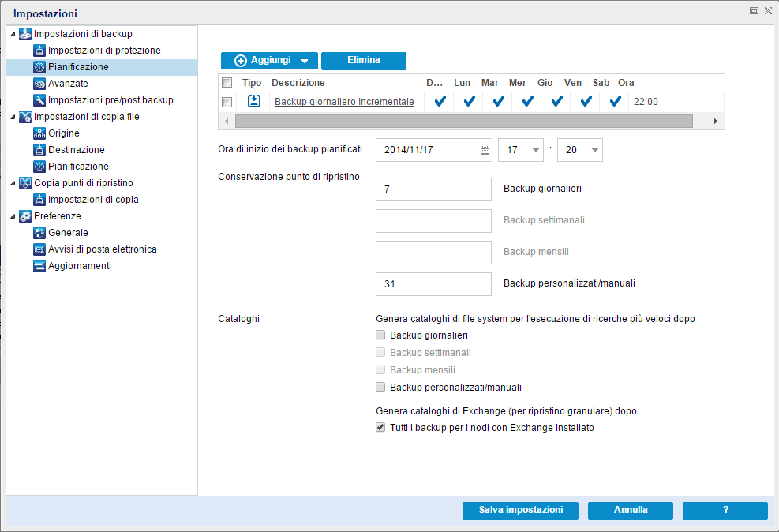This screenshot has height=532, width=779.
Task: Select the Origine icon in the sidebar
Action: (x=40, y=133)
